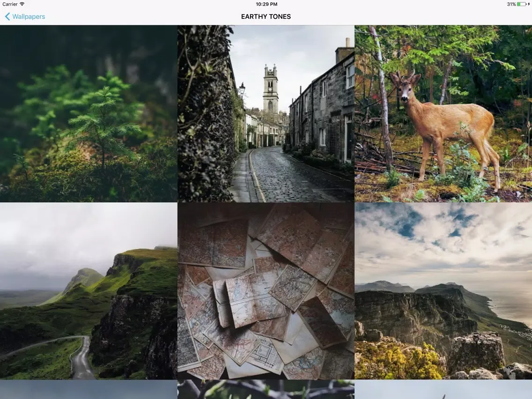Open the partially visible branches wallpaper

266,390
